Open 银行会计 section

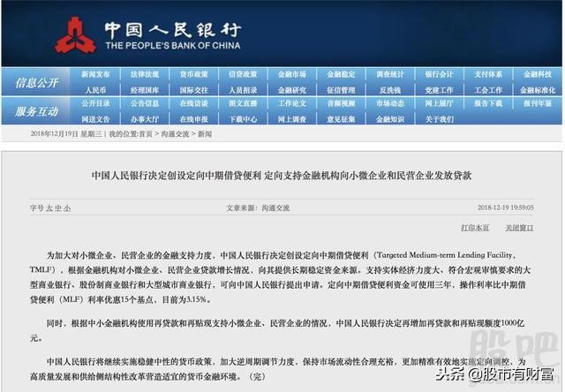point(440,74)
